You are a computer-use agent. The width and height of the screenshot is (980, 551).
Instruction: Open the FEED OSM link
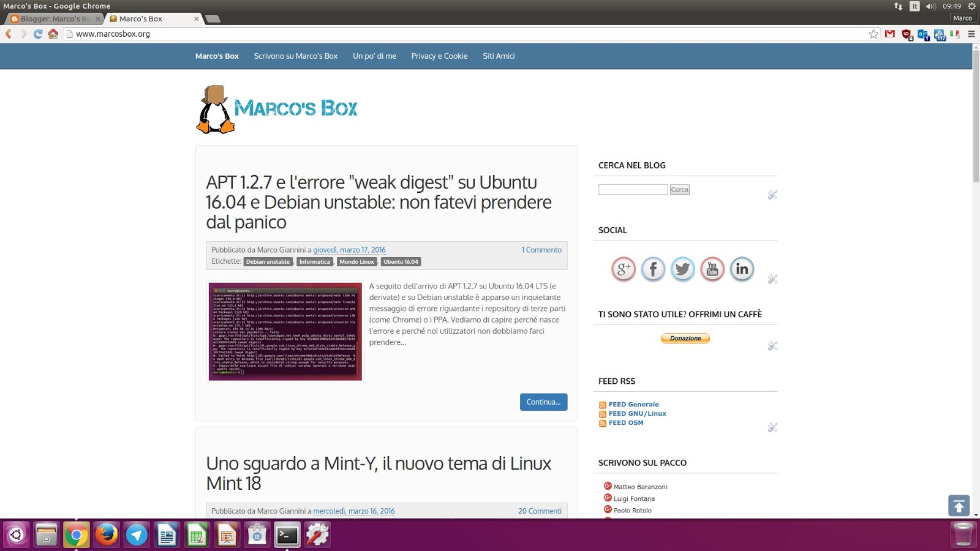click(x=626, y=423)
